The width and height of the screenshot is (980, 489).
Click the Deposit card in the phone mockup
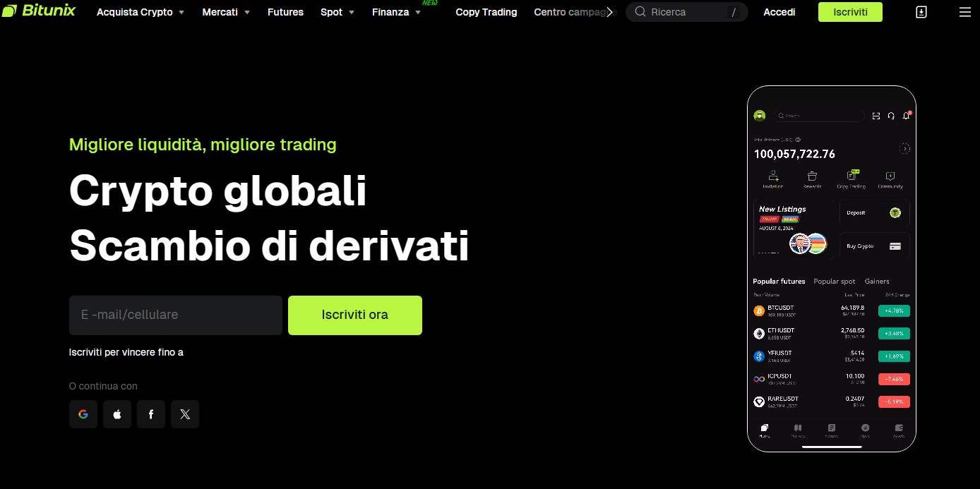coord(875,212)
